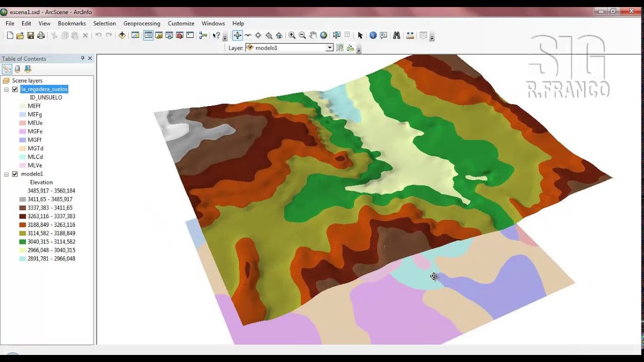Click the What's This help icon
Screen dimensions: 644x362
(216, 35)
